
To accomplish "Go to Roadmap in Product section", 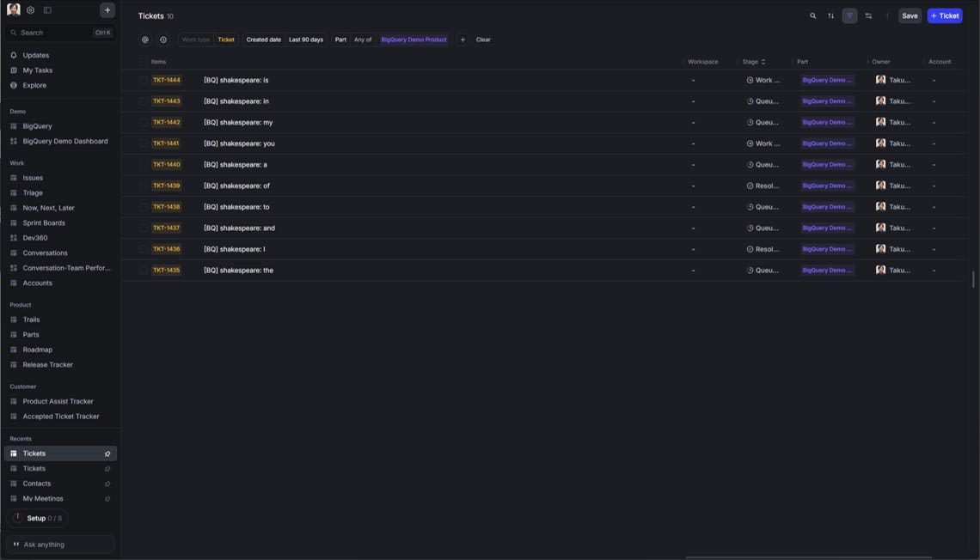I will [37, 350].
